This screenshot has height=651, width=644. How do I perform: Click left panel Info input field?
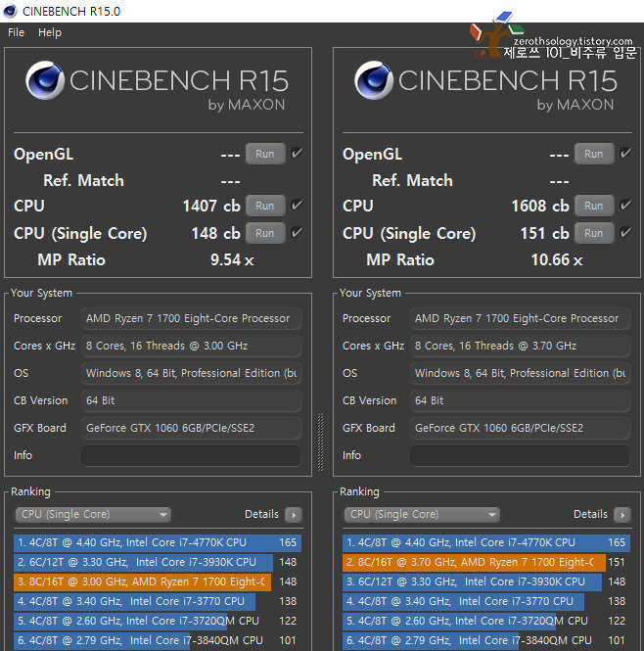coord(191,456)
